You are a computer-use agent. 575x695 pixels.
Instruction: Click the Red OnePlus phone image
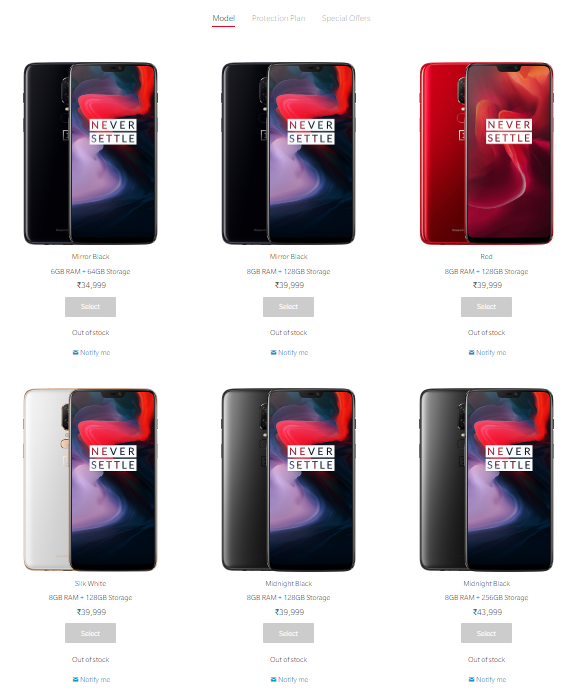(x=486, y=153)
